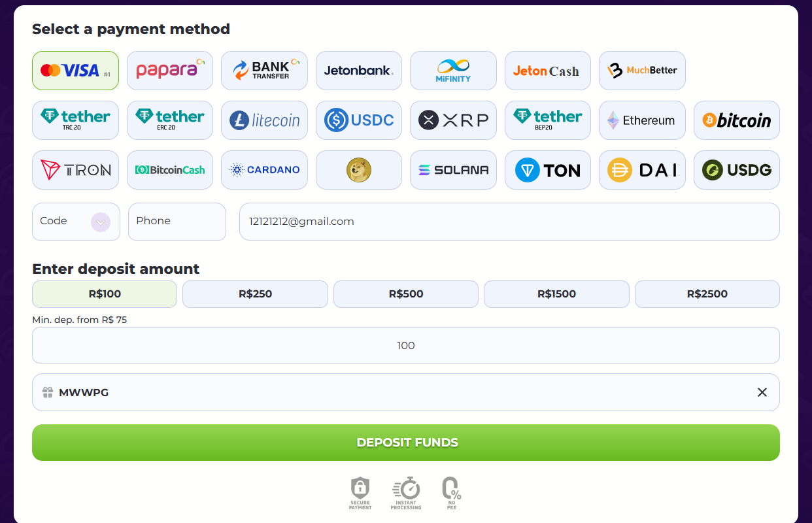Click the Deposit Funds button

coord(405,443)
